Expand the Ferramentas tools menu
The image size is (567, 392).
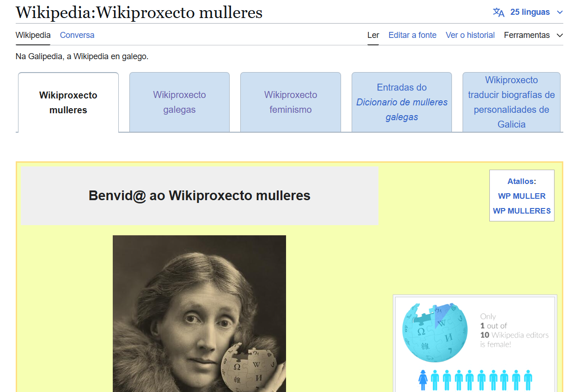[533, 35]
